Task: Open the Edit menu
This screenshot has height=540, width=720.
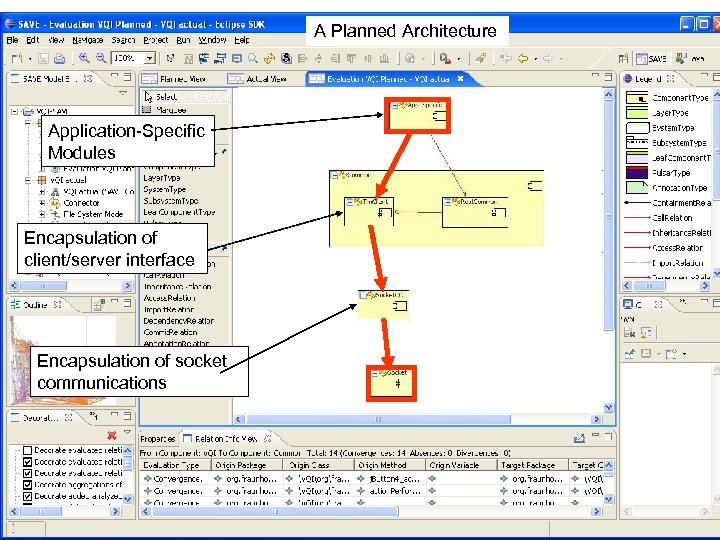Action: [33, 40]
